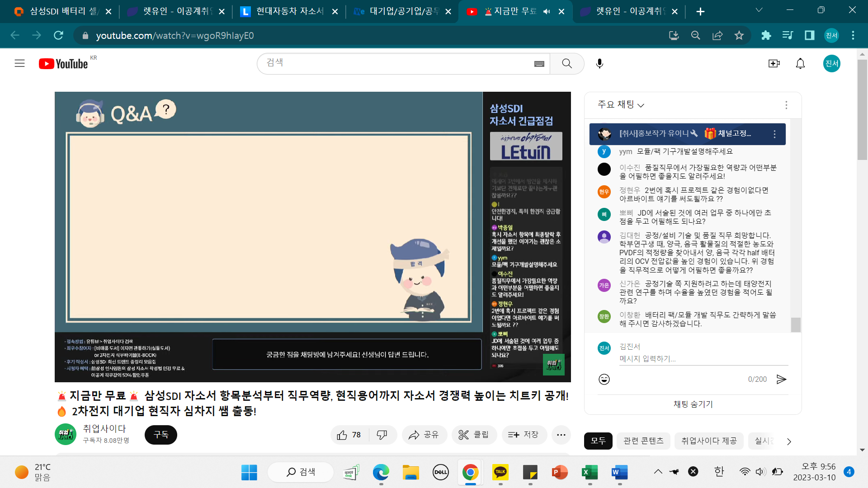Screen dimensions: 868x488
Task: Open a new Chrome tab
Action: [x=700, y=12]
